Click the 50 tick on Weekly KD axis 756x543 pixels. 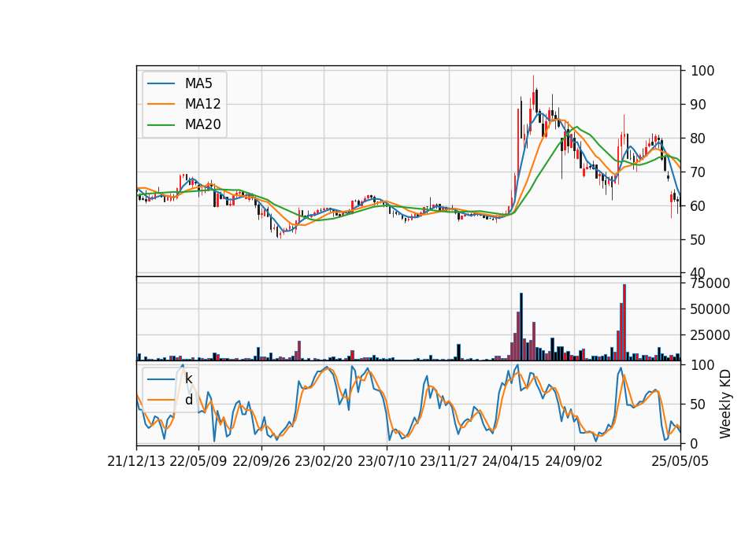click(x=697, y=404)
